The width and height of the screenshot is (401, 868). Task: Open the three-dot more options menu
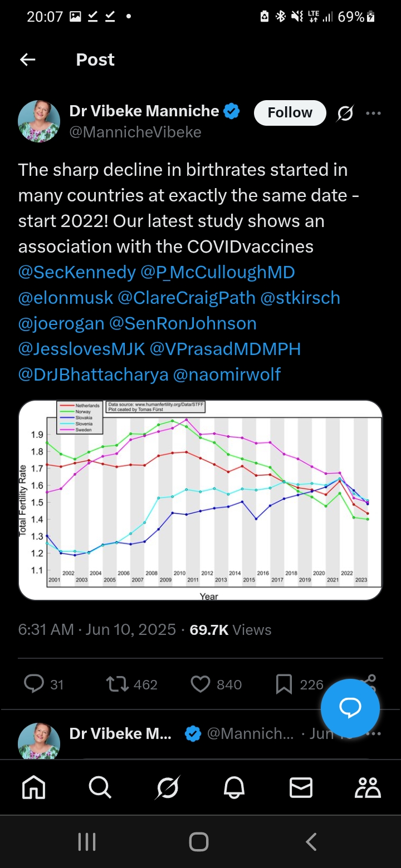click(373, 113)
